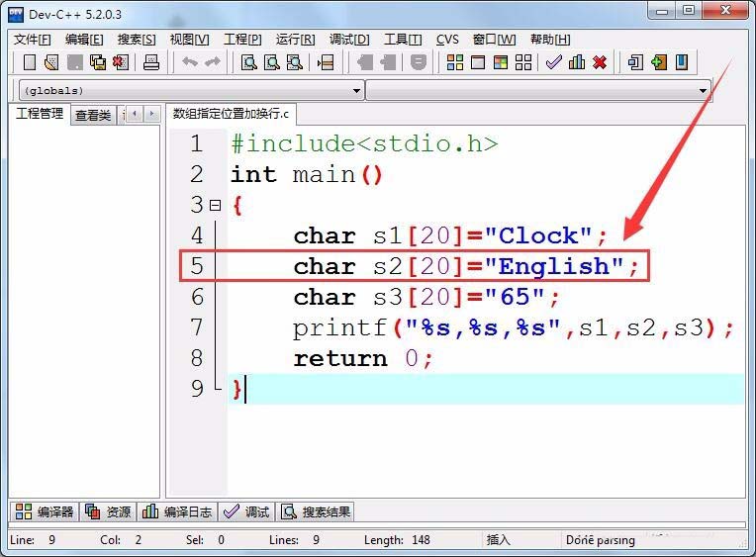Viewport: 756px width, 557px height.
Task: Click the Undo arrow icon
Action: click(x=189, y=61)
